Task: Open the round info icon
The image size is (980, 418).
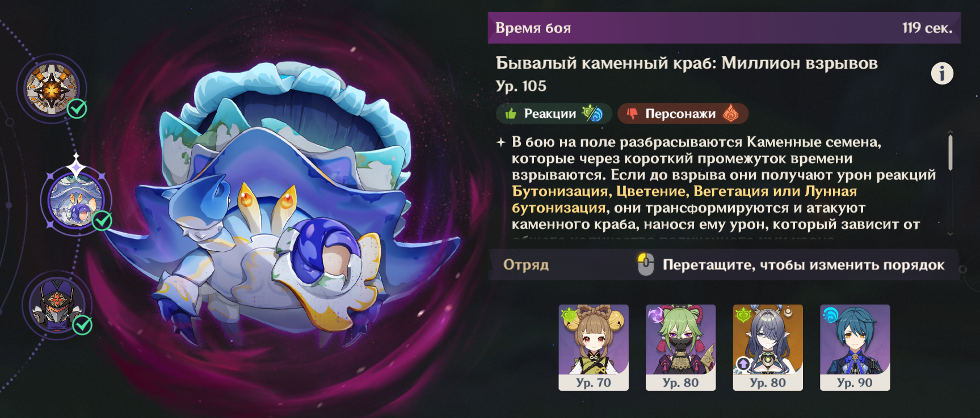Action: pos(942,73)
